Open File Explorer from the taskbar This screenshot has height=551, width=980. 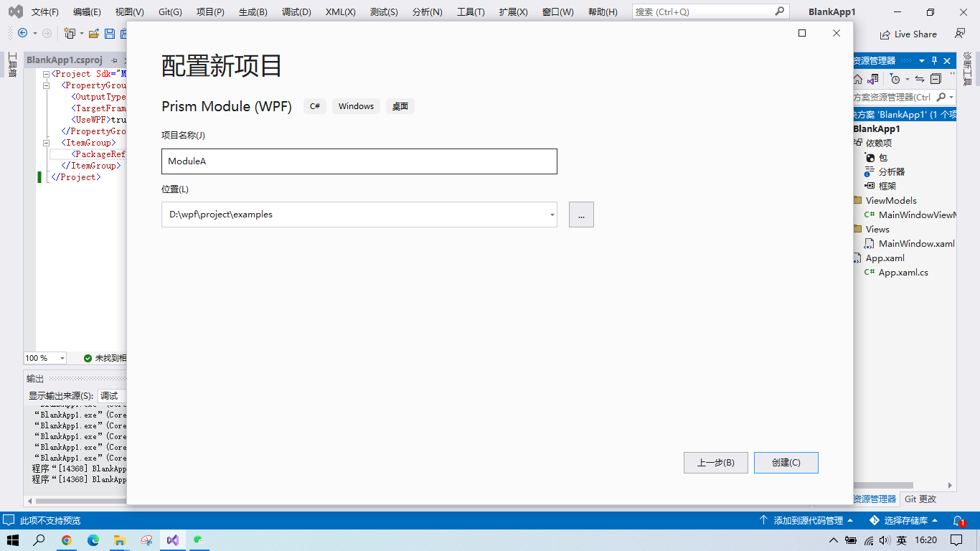point(120,540)
